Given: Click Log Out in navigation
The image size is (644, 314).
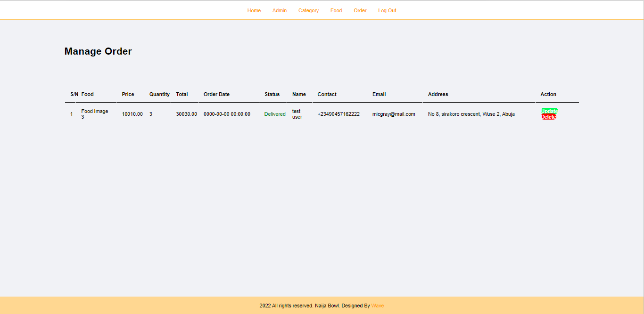Looking at the screenshot, I should coord(387,10).
